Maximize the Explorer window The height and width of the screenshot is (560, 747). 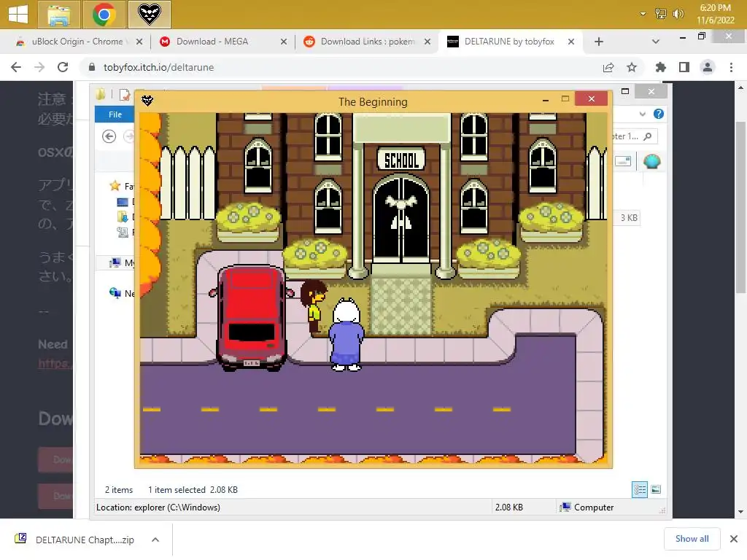(625, 91)
